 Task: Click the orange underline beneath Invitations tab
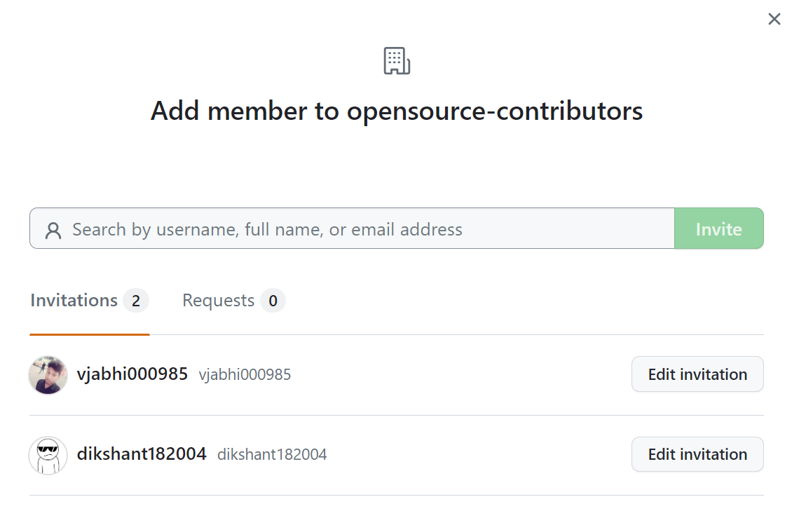pos(90,334)
